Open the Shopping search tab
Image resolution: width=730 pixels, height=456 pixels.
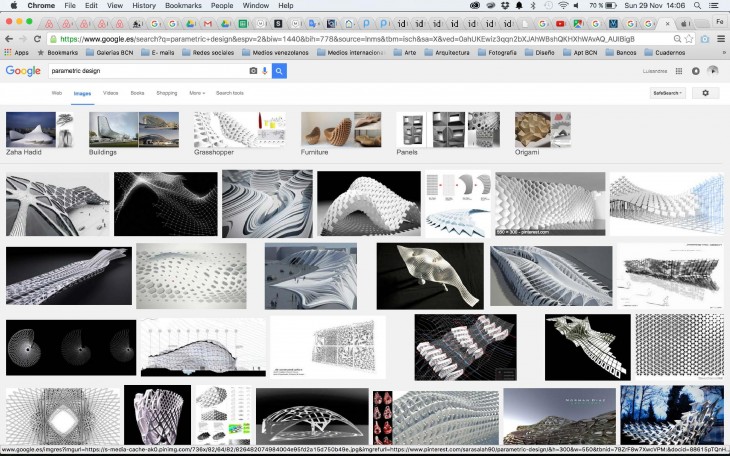click(x=166, y=93)
